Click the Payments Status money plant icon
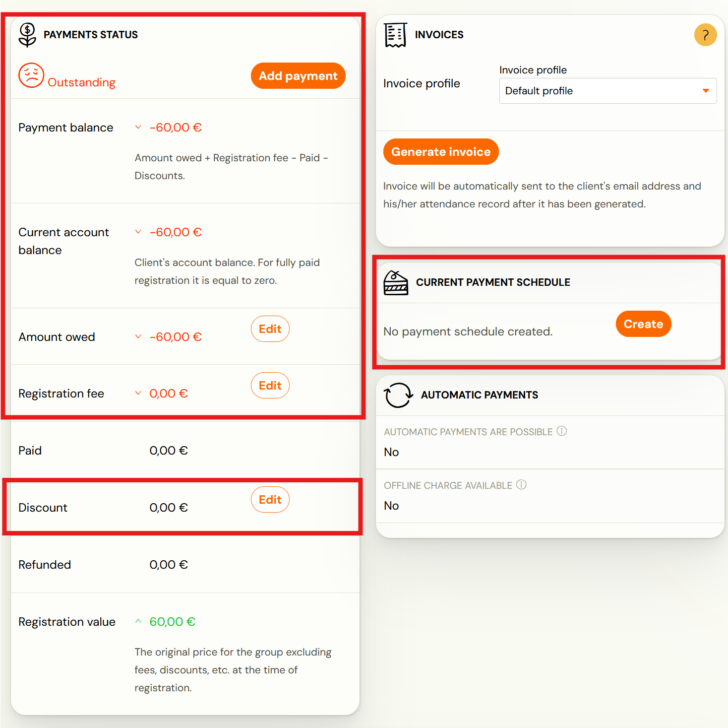The height and width of the screenshot is (728, 728). (x=27, y=35)
